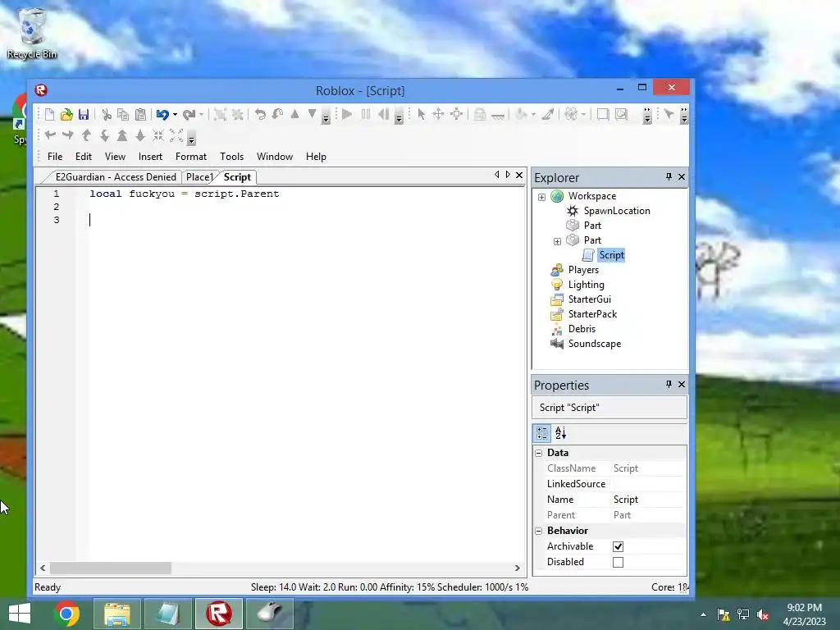Click the Surface tool icon
The image size is (840, 630).
(x=498, y=115)
